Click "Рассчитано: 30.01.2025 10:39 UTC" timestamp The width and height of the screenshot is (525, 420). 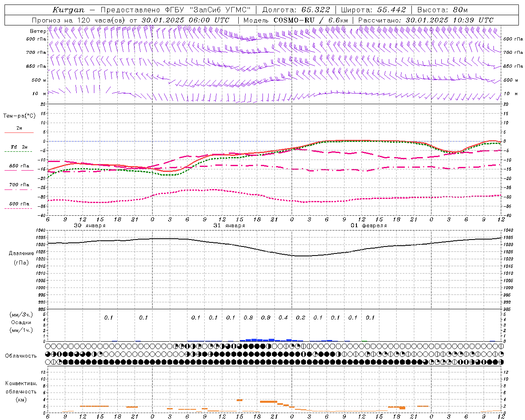click(x=426, y=20)
